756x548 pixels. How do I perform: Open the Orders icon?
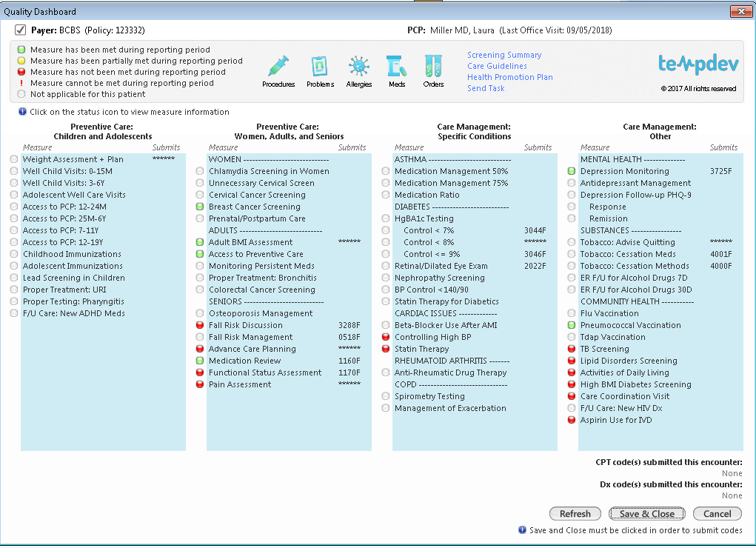(x=434, y=67)
